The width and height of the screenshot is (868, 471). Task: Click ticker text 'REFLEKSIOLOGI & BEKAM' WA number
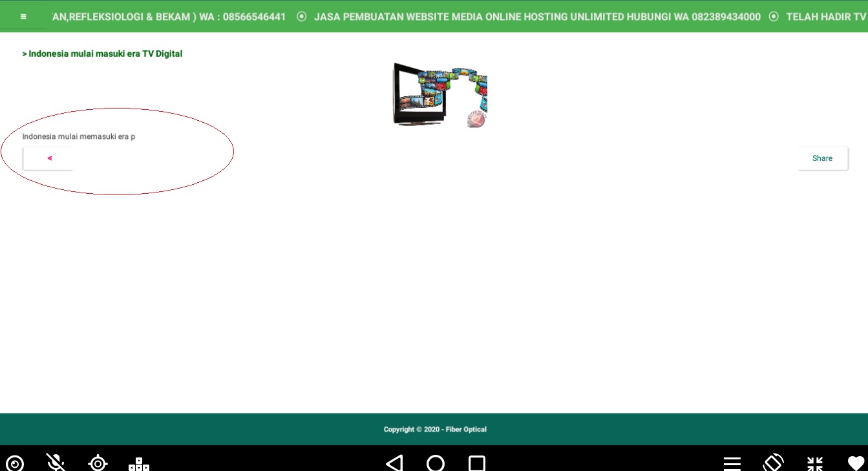click(x=169, y=17)
